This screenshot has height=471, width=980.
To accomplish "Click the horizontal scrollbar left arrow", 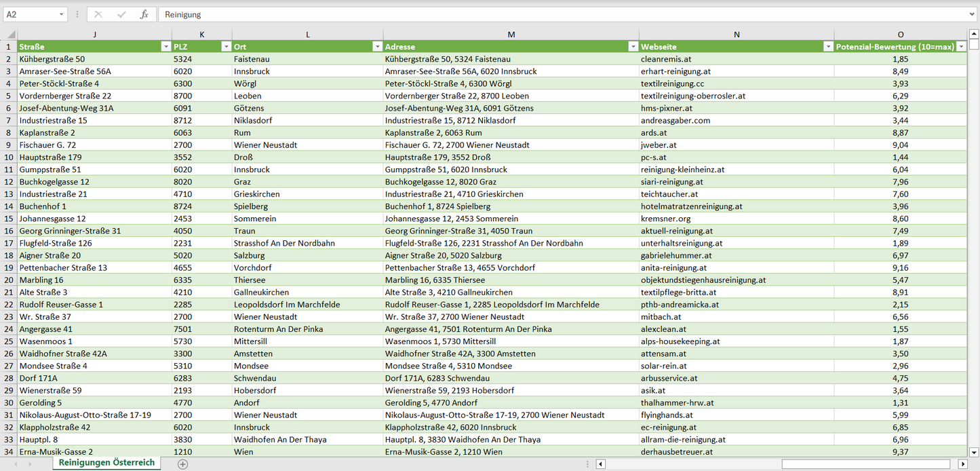I will click(600, 464).
